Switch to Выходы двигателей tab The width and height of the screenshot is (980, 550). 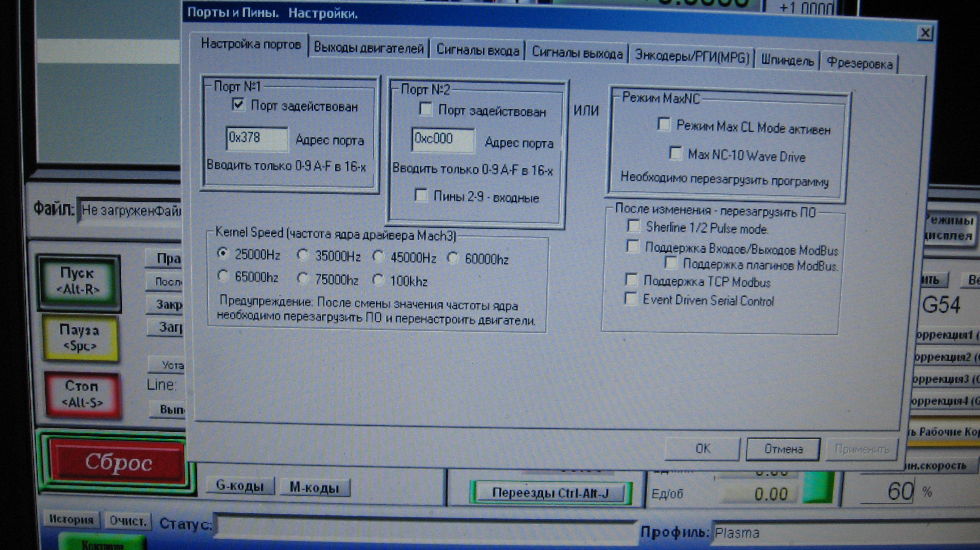[x=368, y=48]
